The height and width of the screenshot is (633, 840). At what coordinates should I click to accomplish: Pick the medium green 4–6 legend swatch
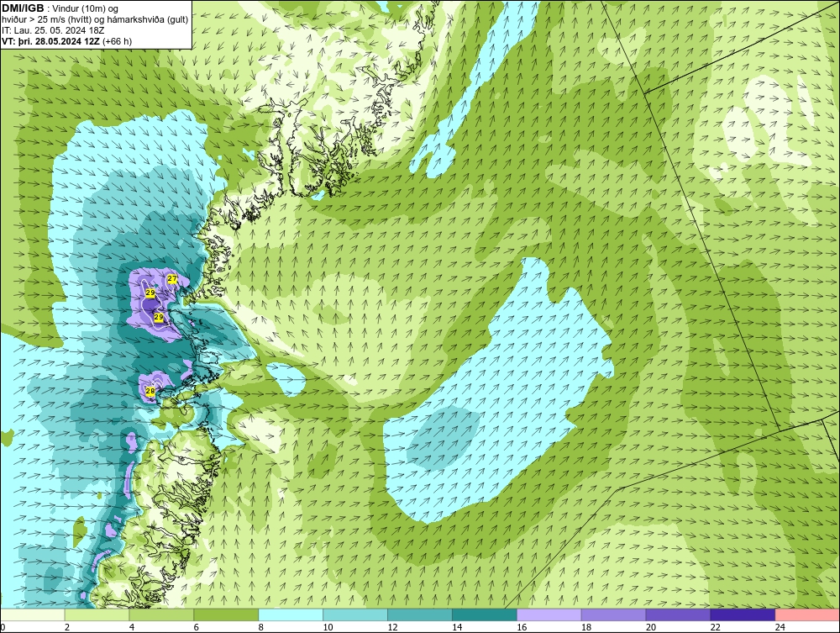161,615
